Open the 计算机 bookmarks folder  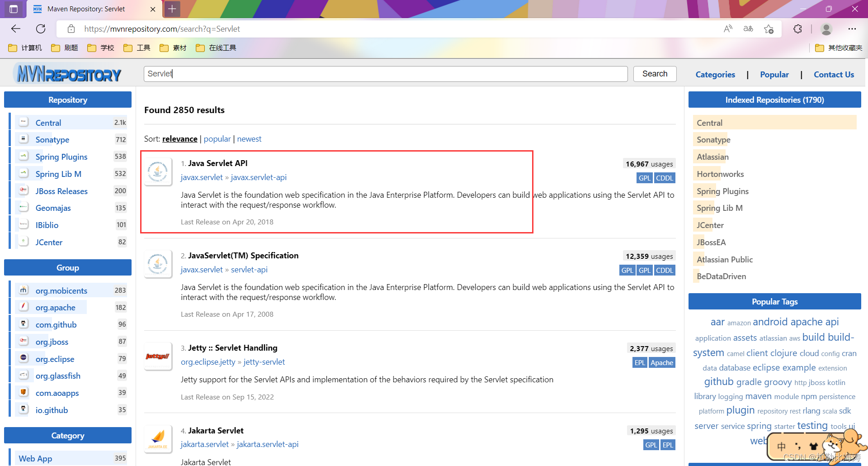(x=25, y=48)
